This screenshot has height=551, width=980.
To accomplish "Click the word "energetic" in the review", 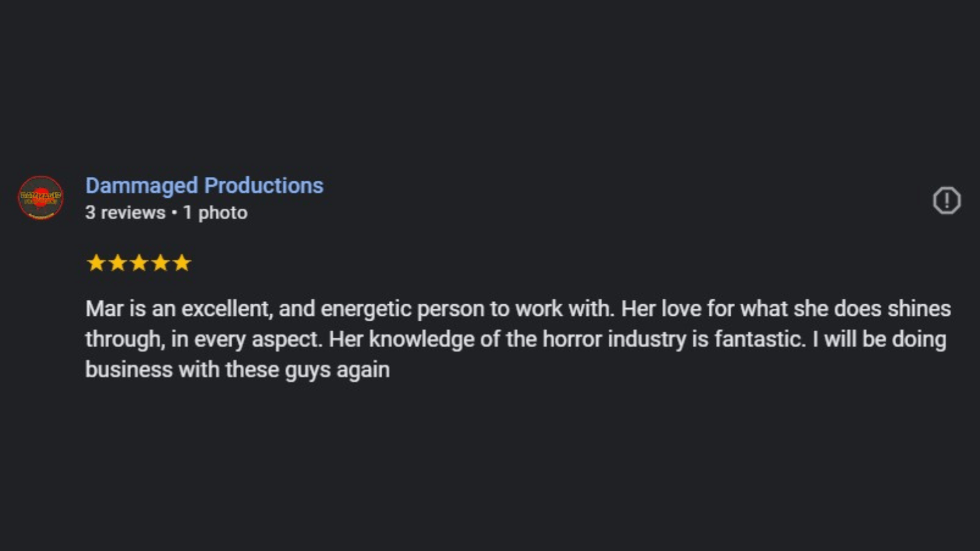I will (366, 309).
